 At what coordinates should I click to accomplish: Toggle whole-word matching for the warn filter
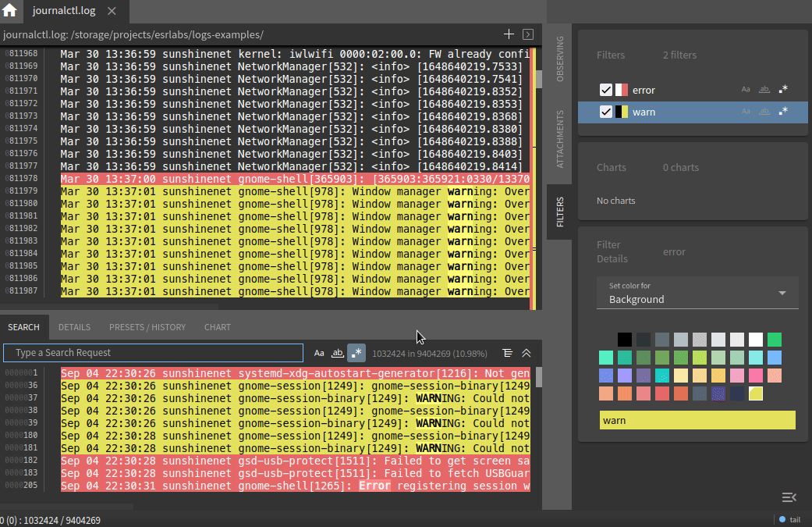click(x=764, y=112)
